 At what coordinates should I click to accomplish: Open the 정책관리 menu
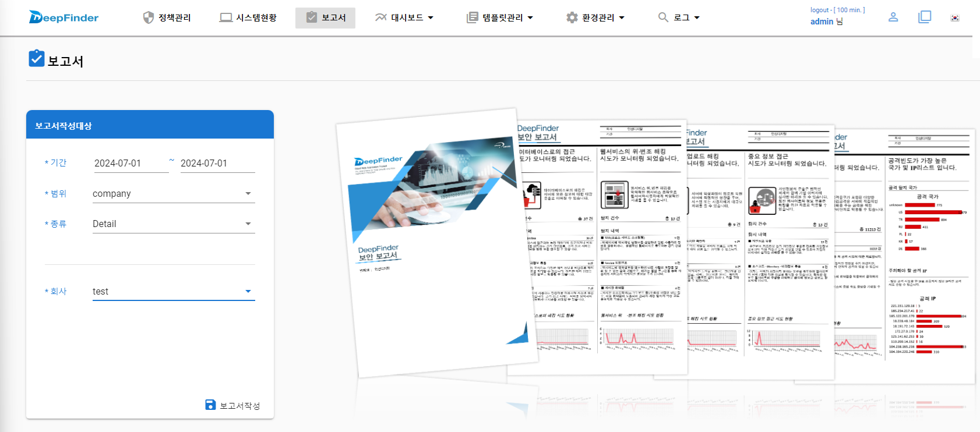[167, 17]
